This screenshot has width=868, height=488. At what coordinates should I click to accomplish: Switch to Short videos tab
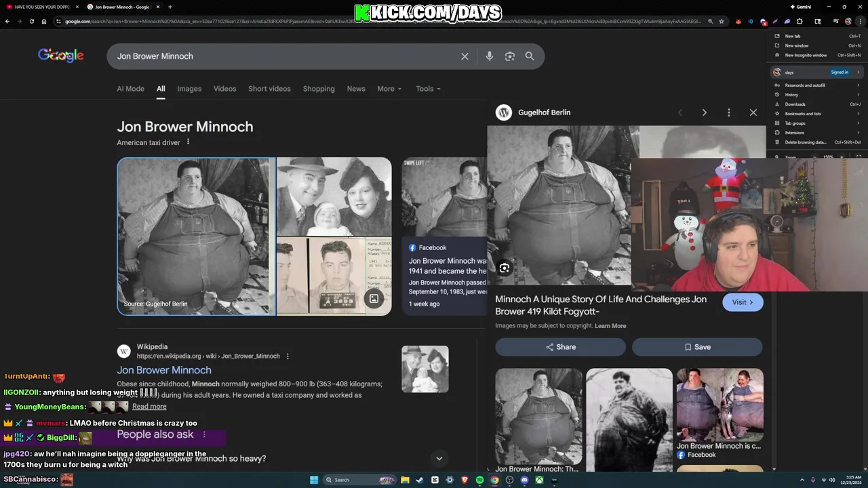coord(269,89)
